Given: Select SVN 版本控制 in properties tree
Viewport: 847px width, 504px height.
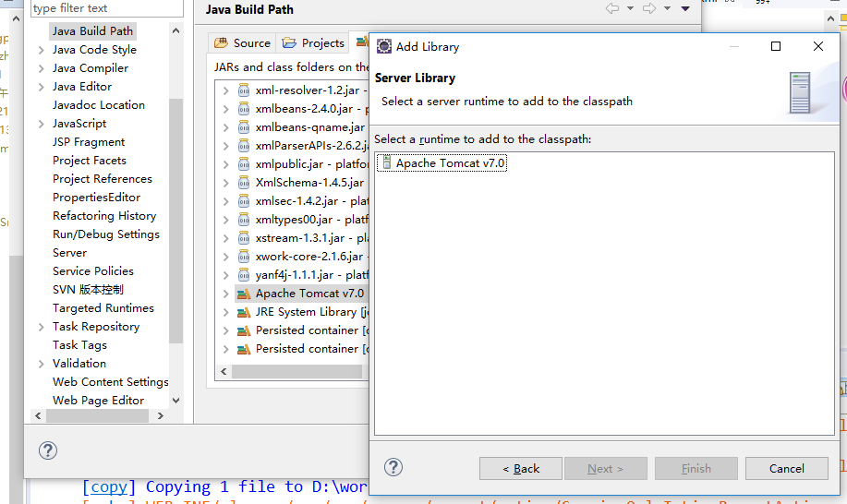Looking at the screenshot, I should tap(88, 290).
